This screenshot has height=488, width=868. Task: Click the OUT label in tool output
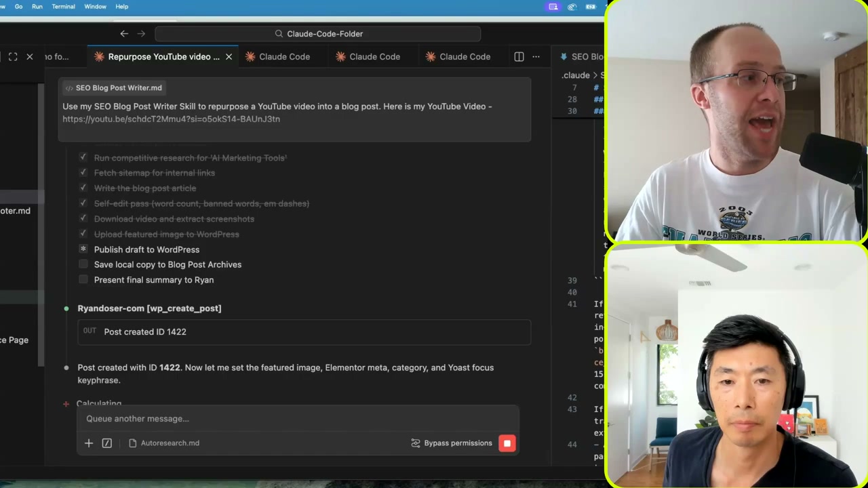tap(90, 331)
